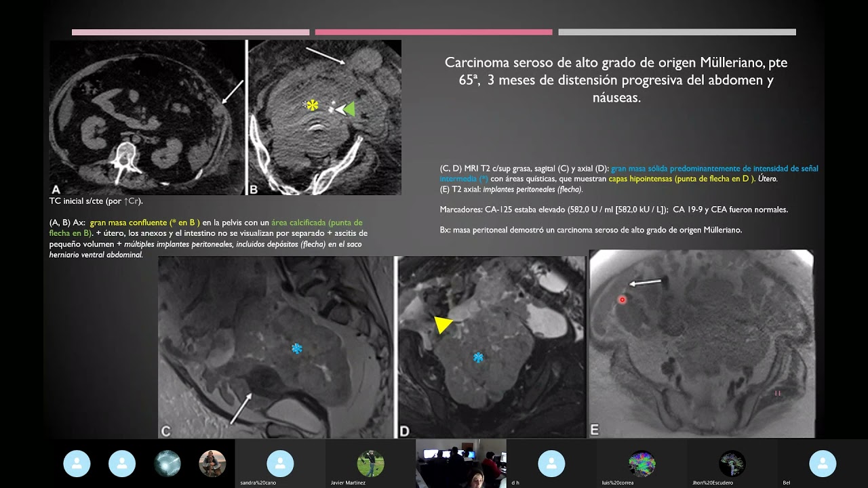The height and width of the screenshot is (488, 868).
Task: Click the galaxy-picture participant avatar
Action: coord(167,464)
